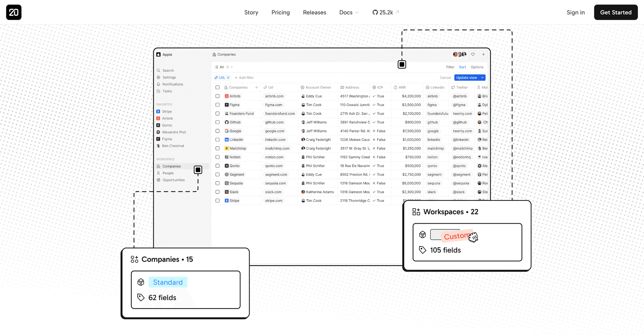Go to the Pricing page
Image resolution: width=644 pixels, height=335 pixels.
pos(280,12)
